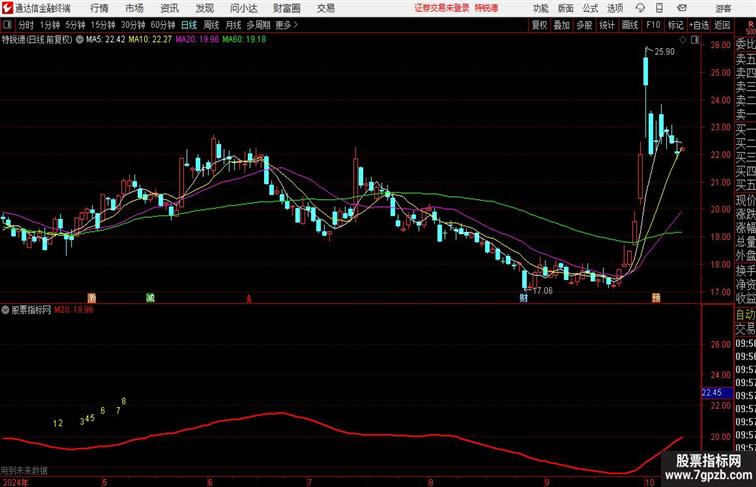Open the 交易 menu
Viewport: 756px width, 487px height.
325,8
